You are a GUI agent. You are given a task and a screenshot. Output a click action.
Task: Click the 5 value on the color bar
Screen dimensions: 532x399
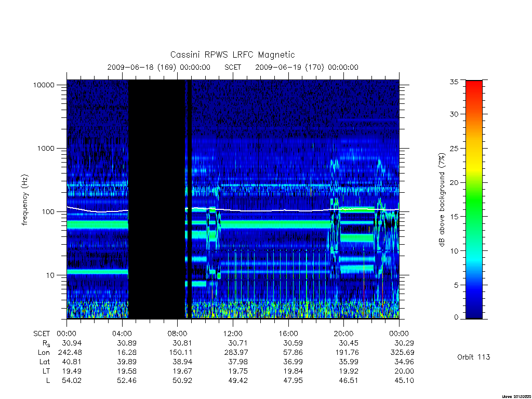(456, 285)
